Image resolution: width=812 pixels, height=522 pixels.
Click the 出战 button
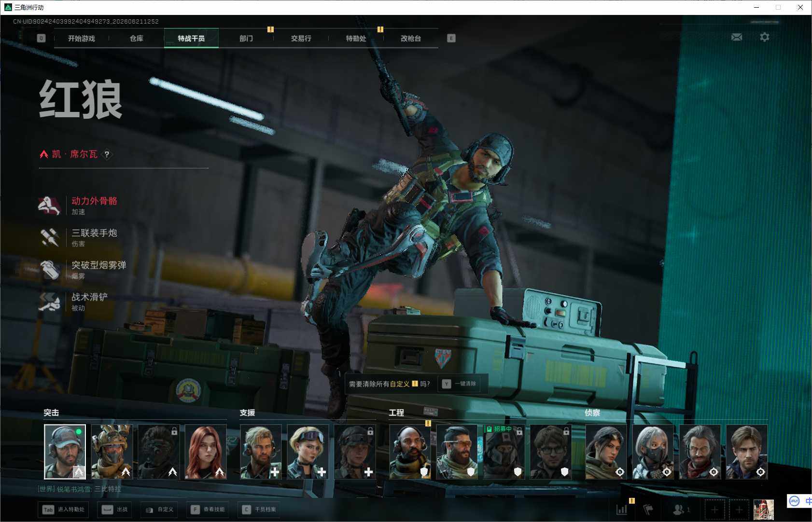point(115,509)
